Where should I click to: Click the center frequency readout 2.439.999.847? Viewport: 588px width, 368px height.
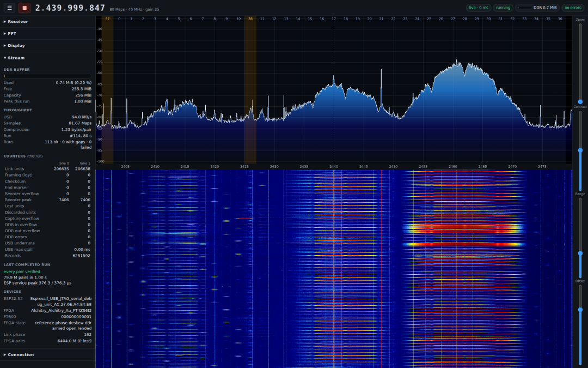tap(70, 8)
